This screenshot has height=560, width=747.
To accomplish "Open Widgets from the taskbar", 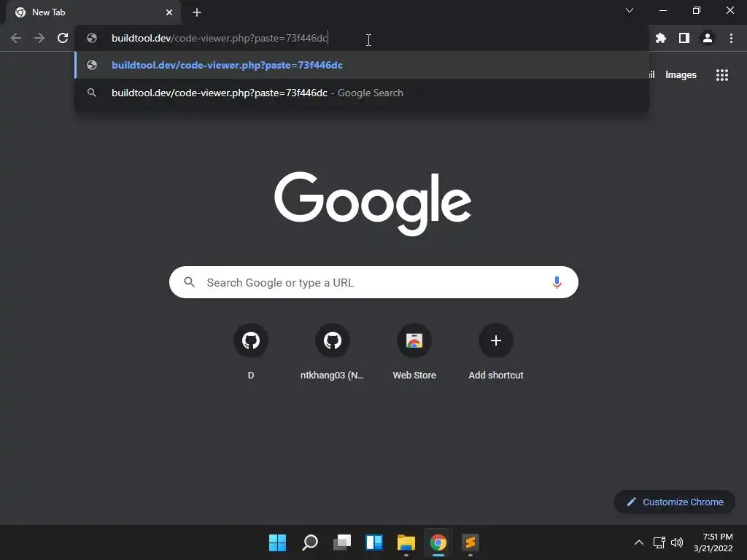I will coord(374,542).
